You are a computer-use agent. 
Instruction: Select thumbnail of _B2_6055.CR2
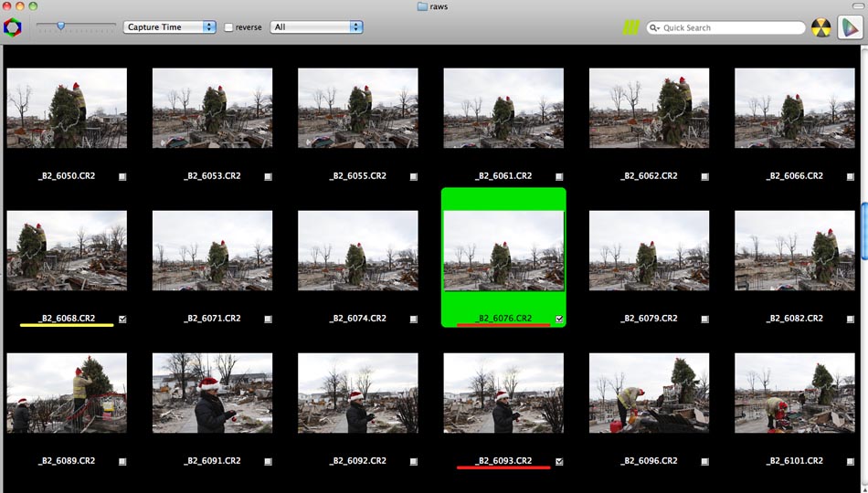point(358,108)
